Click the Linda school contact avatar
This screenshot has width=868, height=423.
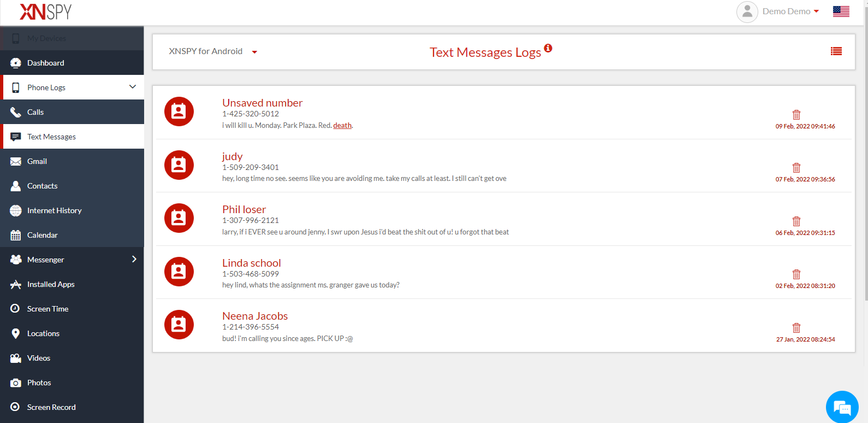click(179, 272)
